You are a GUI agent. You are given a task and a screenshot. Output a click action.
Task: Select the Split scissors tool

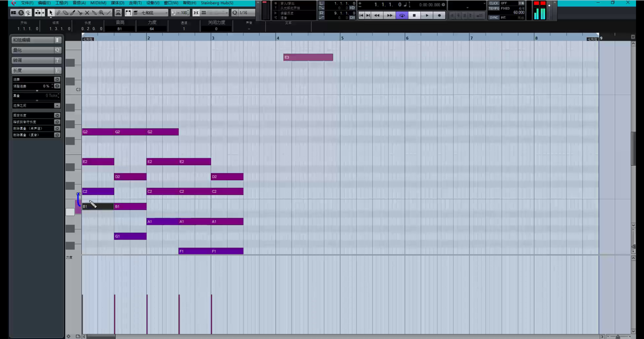pyautogui.click(x=80, y=13)
